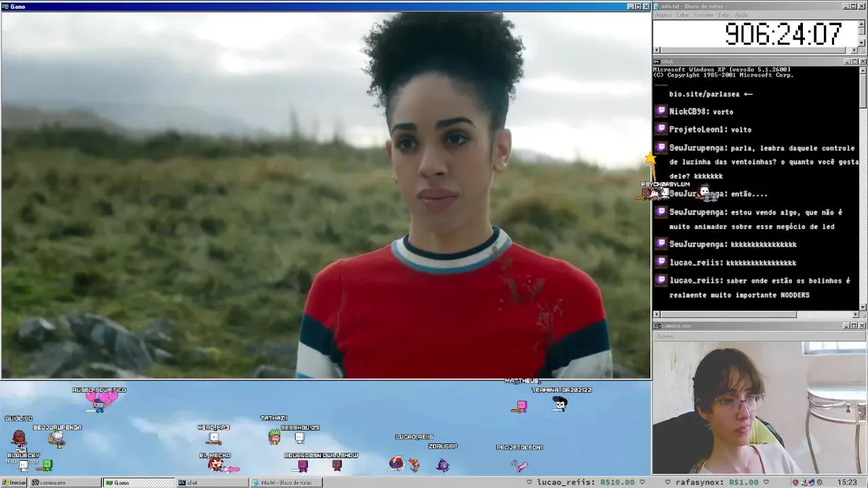Viewport: 868px width, 488px height.
Task: Click the EL_MECKO red character
Action: (216, 465)
